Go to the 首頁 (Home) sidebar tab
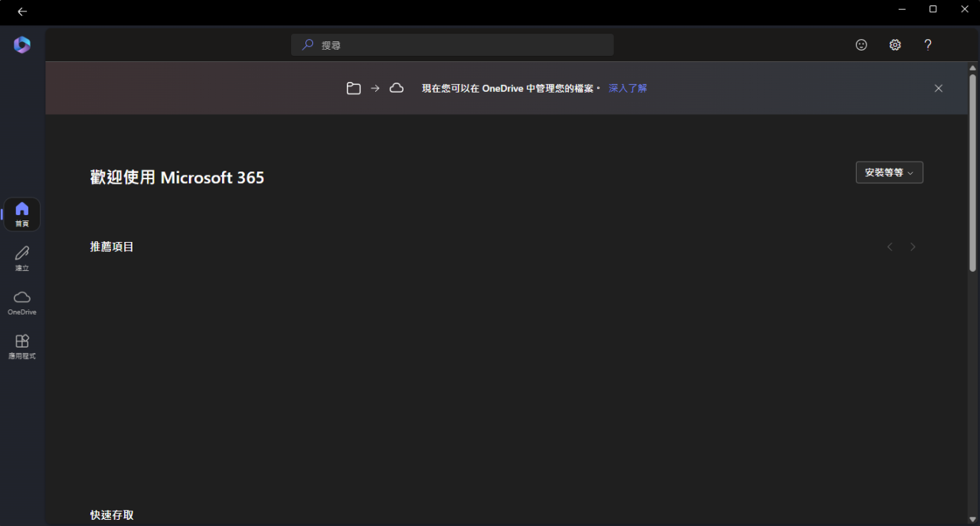This screenshot has height=526, width=980. tap(22, 214)
